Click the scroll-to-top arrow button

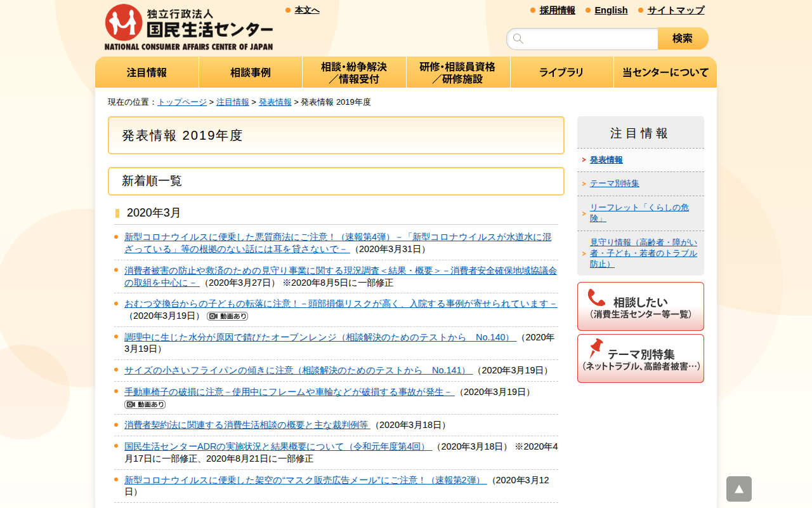738,489
